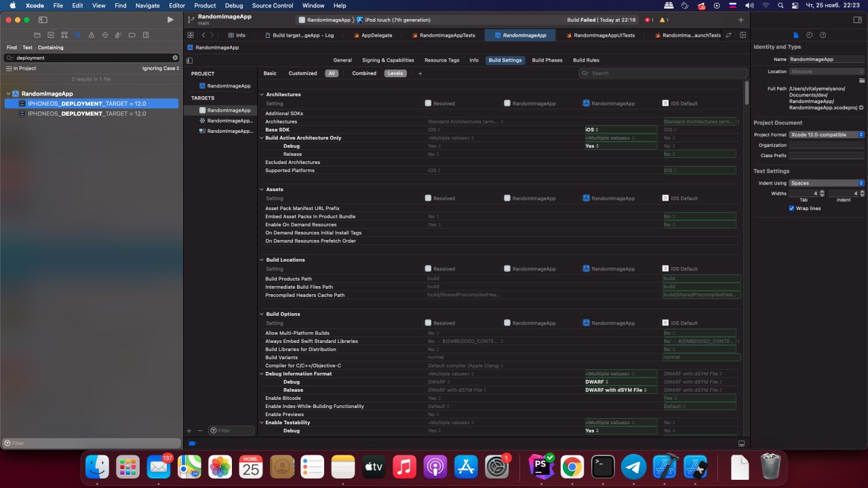Clear the deployment search field
Image resolution: width=868 pixels, height=488 pixels.
pos(176,58)
